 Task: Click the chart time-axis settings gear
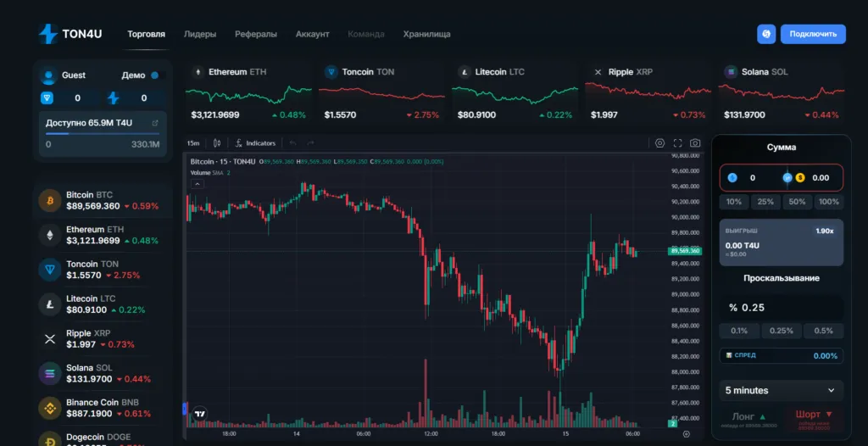click(687, 434)
